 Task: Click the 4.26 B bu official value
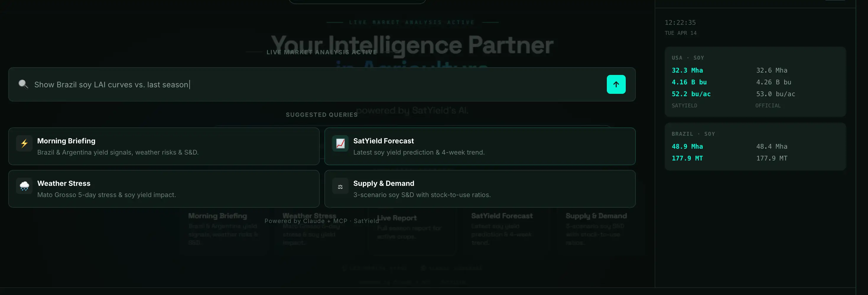click(x=773, y=82)
